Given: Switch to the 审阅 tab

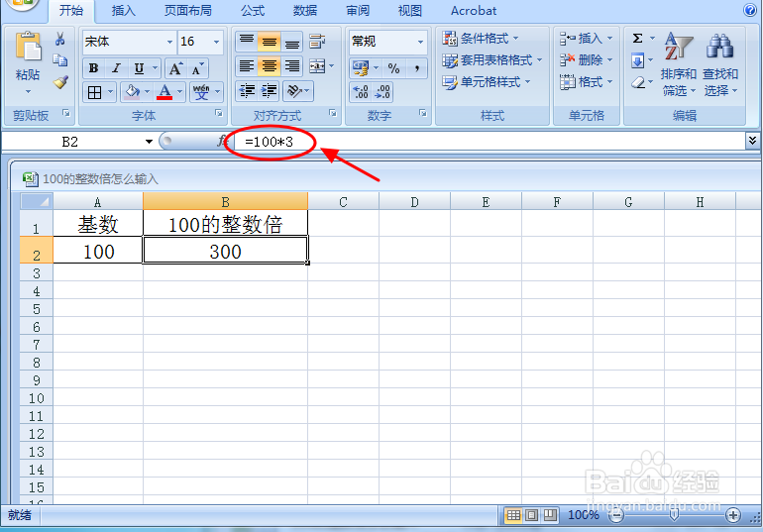Looking at the screenshot, I should click(x=358, y=10).
